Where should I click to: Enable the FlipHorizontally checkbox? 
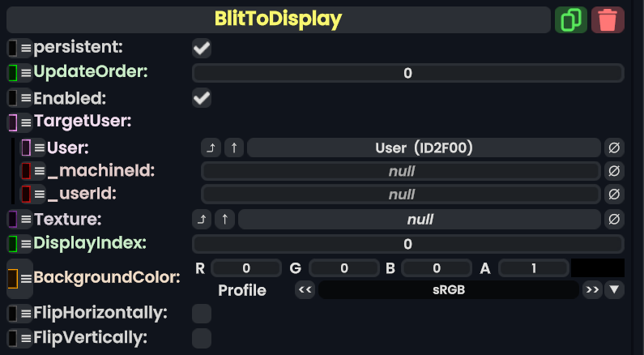tap(202, 313)
